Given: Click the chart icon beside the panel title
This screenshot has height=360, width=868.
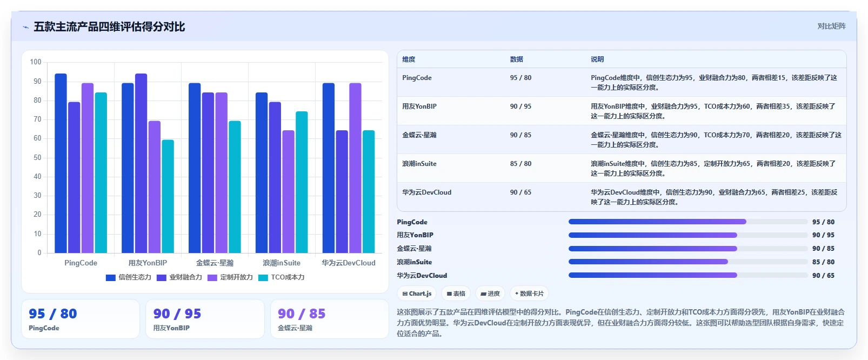Looking at the screenshot, I should click(25, 27).
